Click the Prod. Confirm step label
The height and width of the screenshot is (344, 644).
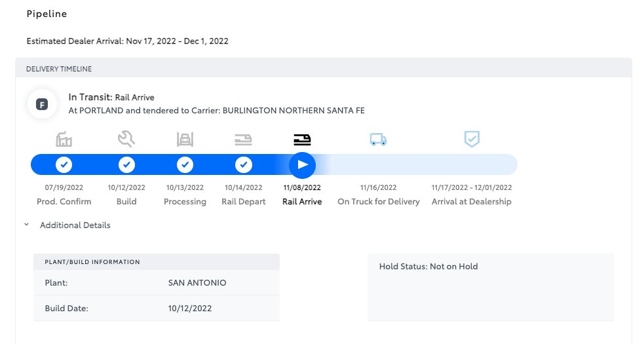pos(64,201)
